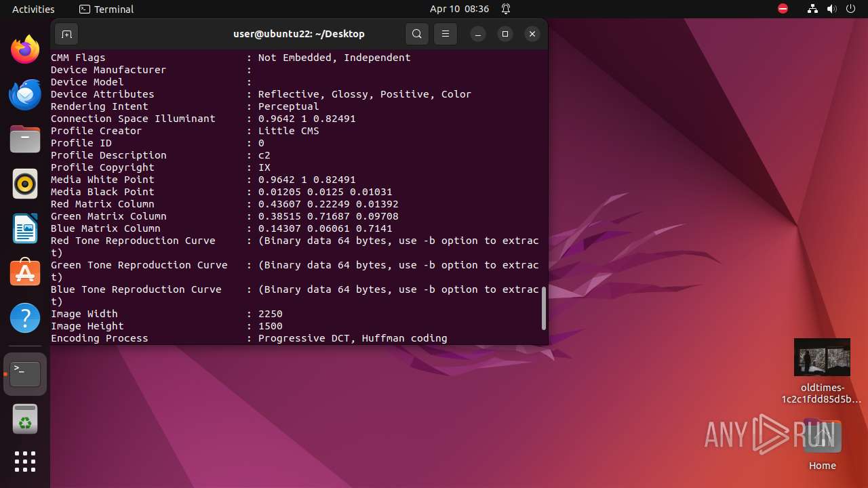The width and height of the screenshot is (868, 488).
Task: Click the 'Not Embedded, Independent' value
Action: [334, 58]
